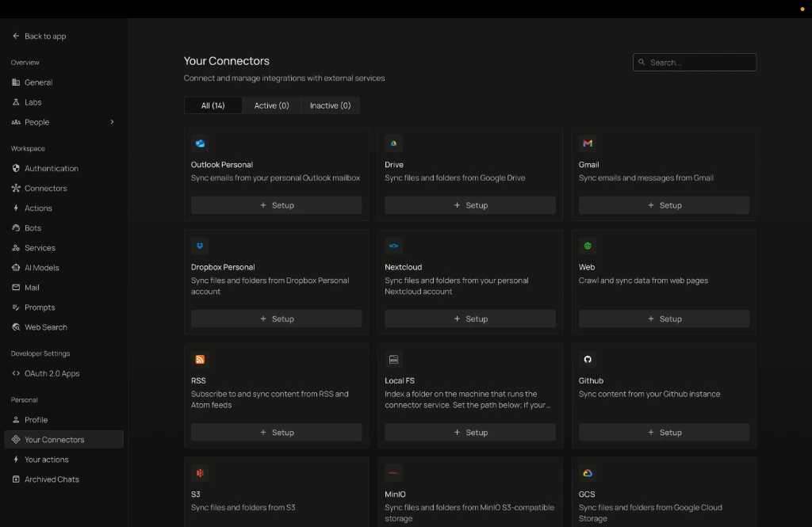The image size is (812, 527).
Task: Click the Labs flask icon
Action: point(16,102)
